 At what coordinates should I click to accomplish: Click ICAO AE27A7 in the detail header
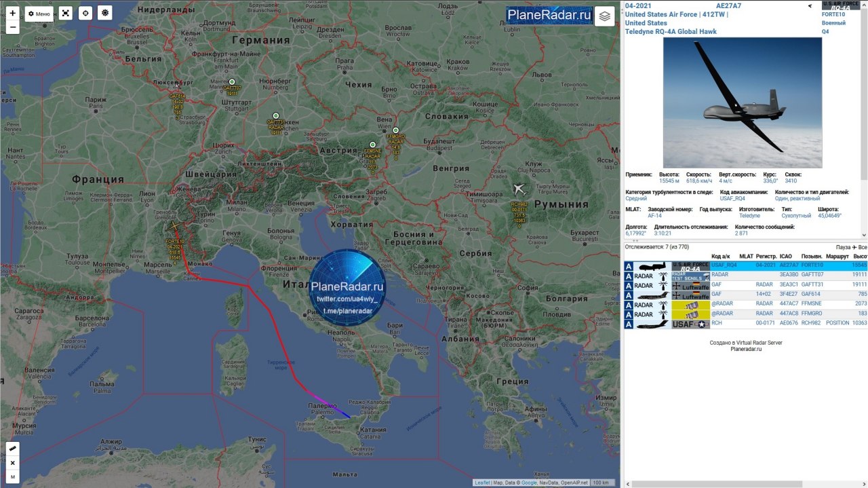pos(729,6)
